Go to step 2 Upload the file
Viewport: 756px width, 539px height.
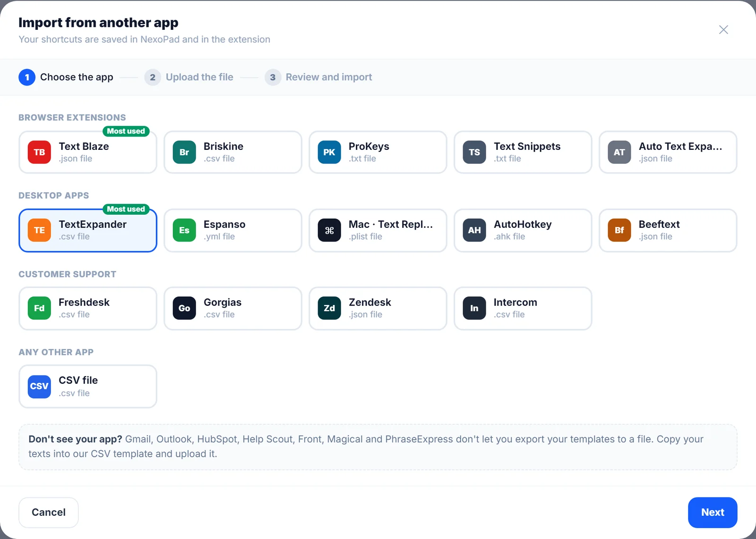189,77
